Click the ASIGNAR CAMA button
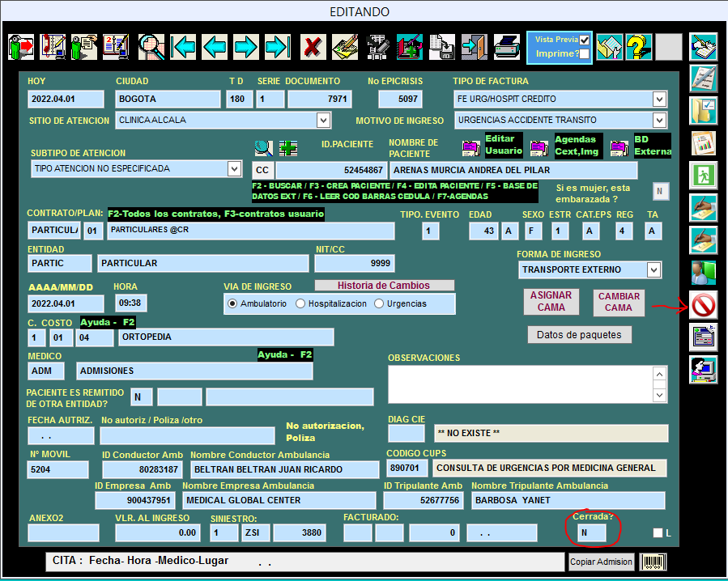728x581 pixels. click(551, 302)
